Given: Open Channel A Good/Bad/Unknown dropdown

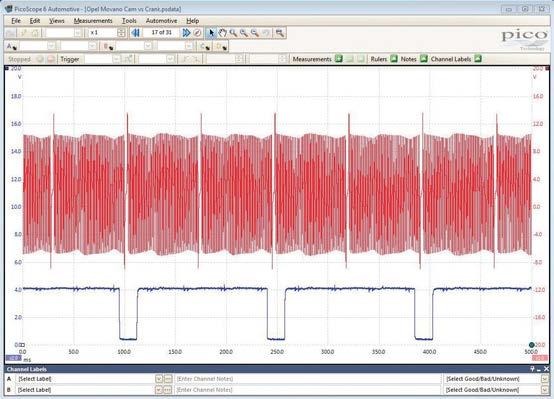Looking at the screenshot, I should point(544,379).
